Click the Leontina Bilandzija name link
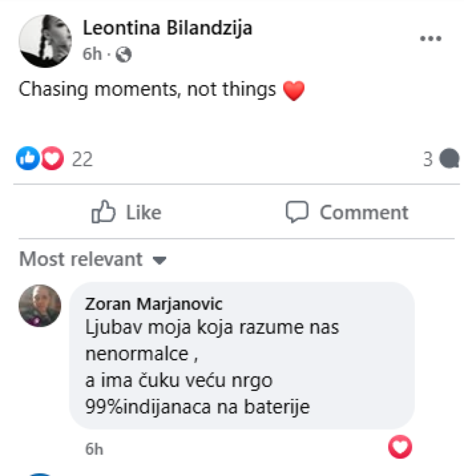The image size is (464, 476). pyautogui.click(x=167, y=29)
